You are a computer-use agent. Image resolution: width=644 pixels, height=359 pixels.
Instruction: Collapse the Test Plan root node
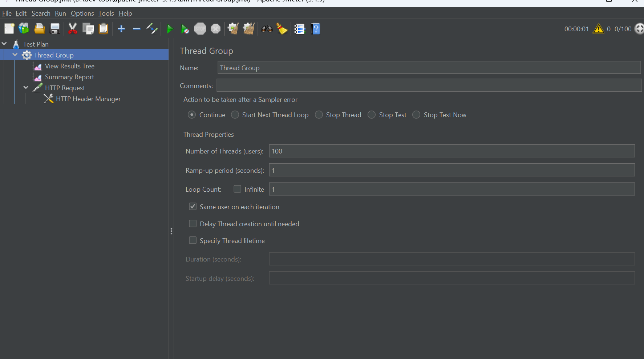pyautogui.click(x=4, y=44)
